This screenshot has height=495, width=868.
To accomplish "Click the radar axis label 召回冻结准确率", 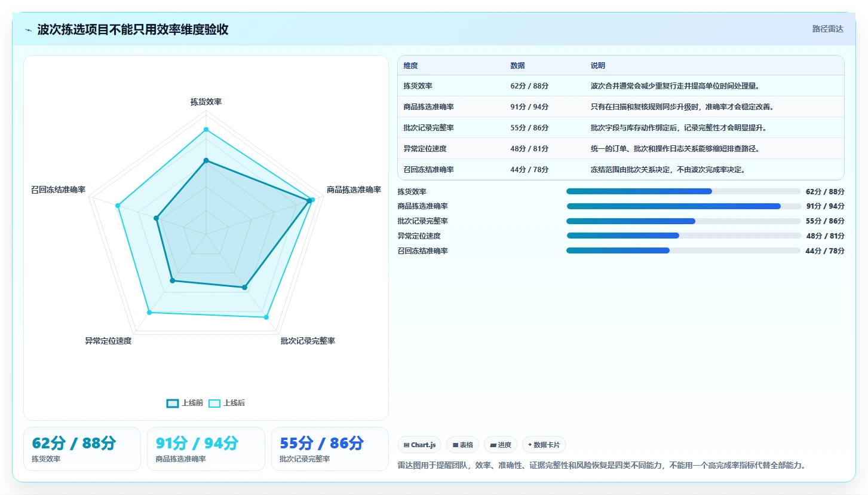I will click(x=58, y=190).
